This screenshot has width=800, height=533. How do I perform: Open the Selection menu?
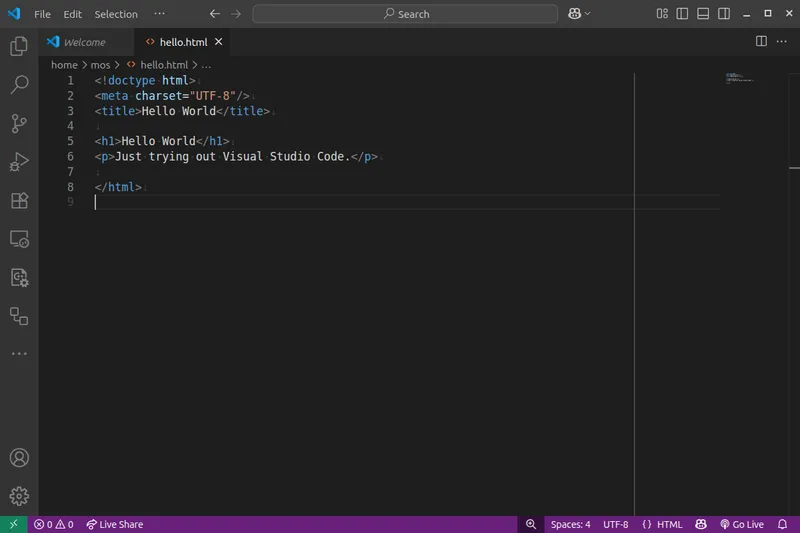coord(116,14)
